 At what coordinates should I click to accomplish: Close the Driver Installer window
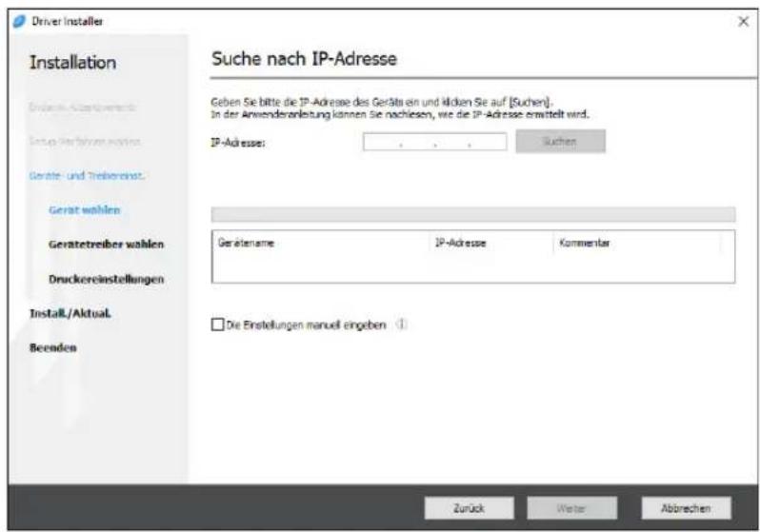[x=743, y=21]
